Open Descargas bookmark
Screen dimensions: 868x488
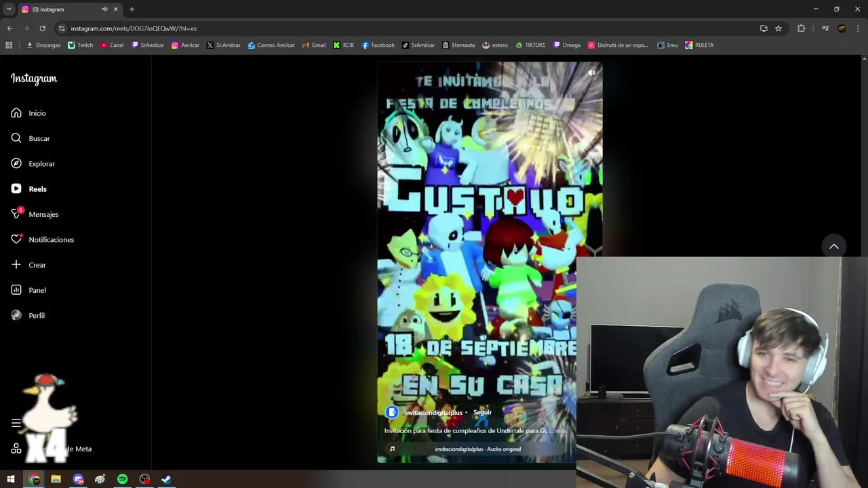(43, 45)
